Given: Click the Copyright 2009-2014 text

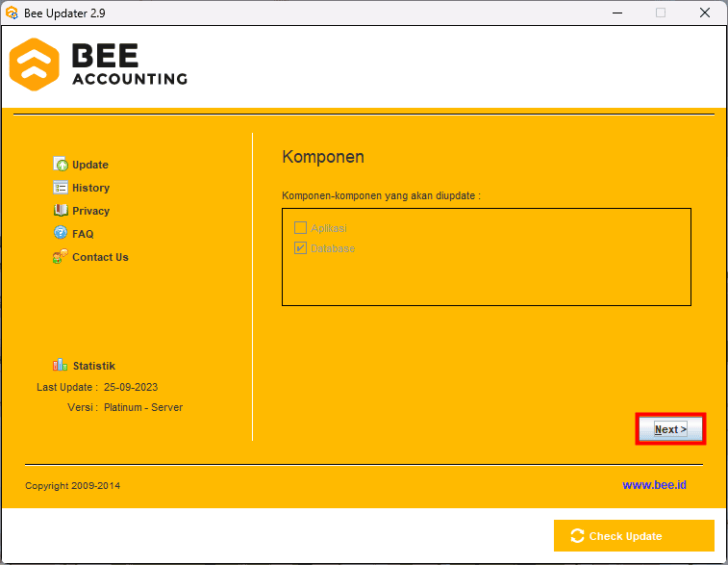Looking at the screenshot, I should [72, 485].
